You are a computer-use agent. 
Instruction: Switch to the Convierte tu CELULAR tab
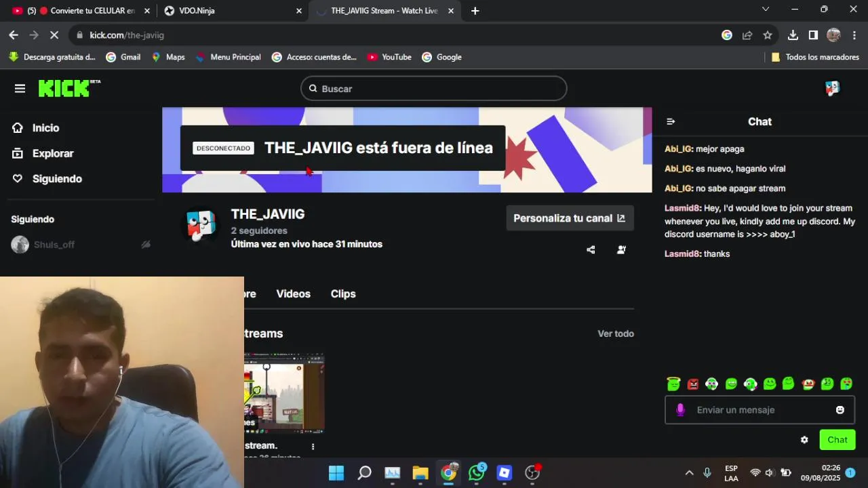point(81,11)
